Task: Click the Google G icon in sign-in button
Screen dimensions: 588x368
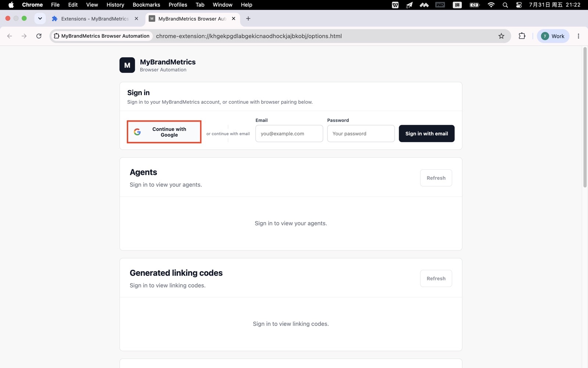Action: [x=137, y=132]
